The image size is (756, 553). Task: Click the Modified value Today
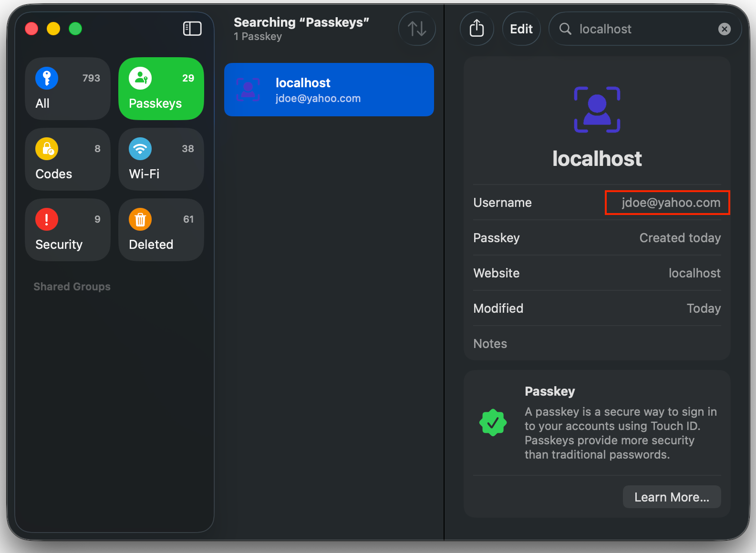tap(704, 308)
